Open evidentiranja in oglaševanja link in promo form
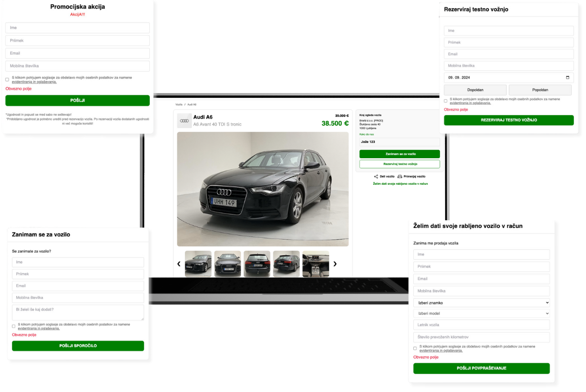586x392 pixels. click(x=34, y=82)
